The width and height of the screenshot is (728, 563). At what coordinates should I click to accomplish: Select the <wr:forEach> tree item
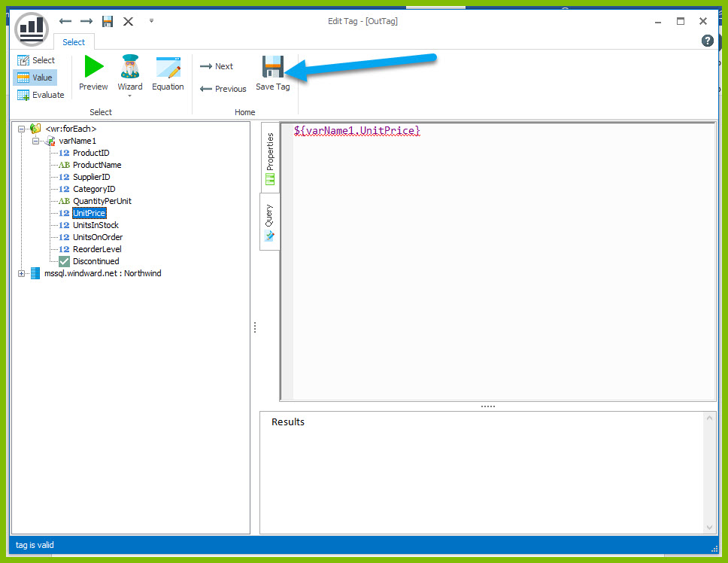click(71, 129)
